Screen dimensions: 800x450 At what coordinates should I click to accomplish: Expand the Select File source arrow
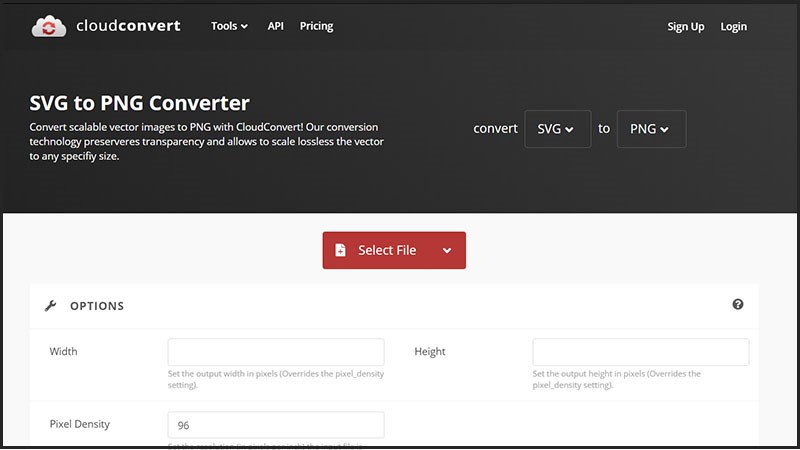447,251
